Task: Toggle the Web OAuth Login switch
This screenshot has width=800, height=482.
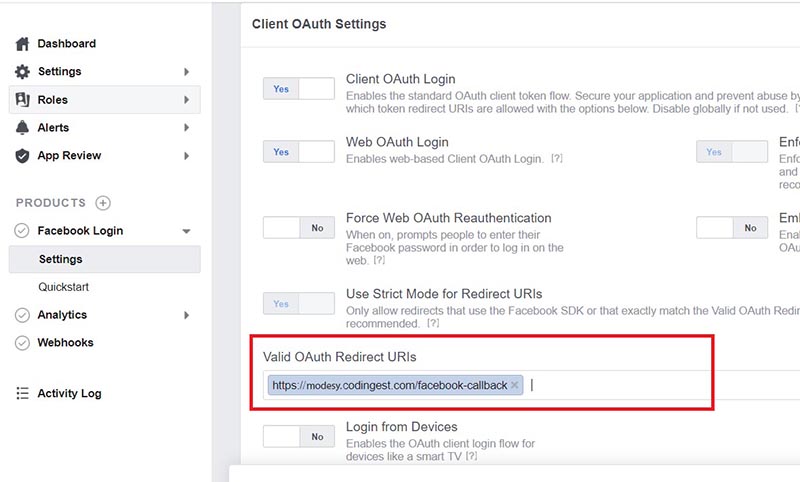Action: 298,152
